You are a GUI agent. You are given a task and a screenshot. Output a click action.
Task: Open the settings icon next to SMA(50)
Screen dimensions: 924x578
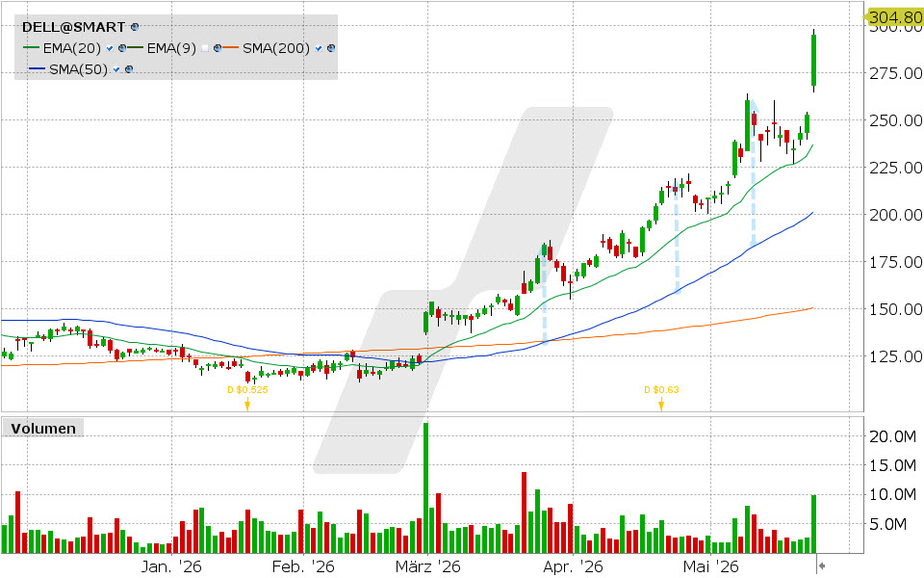(x=129, y=69)
